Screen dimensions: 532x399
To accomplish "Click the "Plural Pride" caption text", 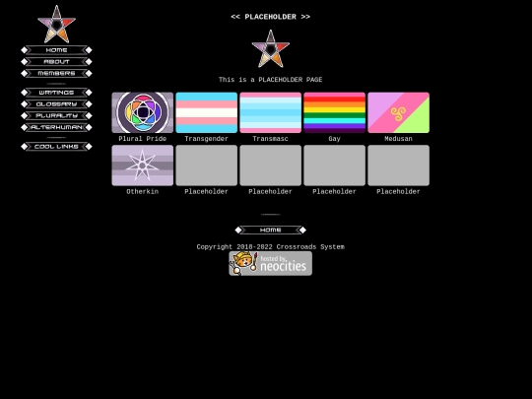I will 143,139.
